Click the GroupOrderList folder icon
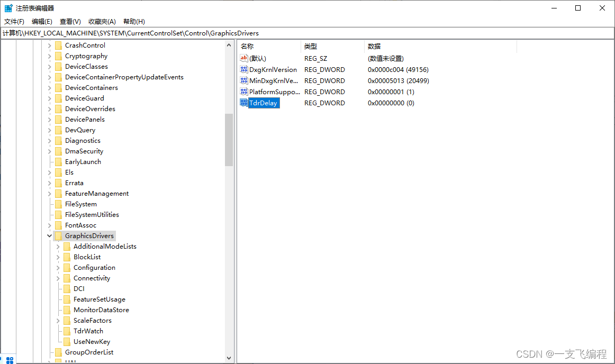This screenshot has height=364, width=615. tap(58, 352)
